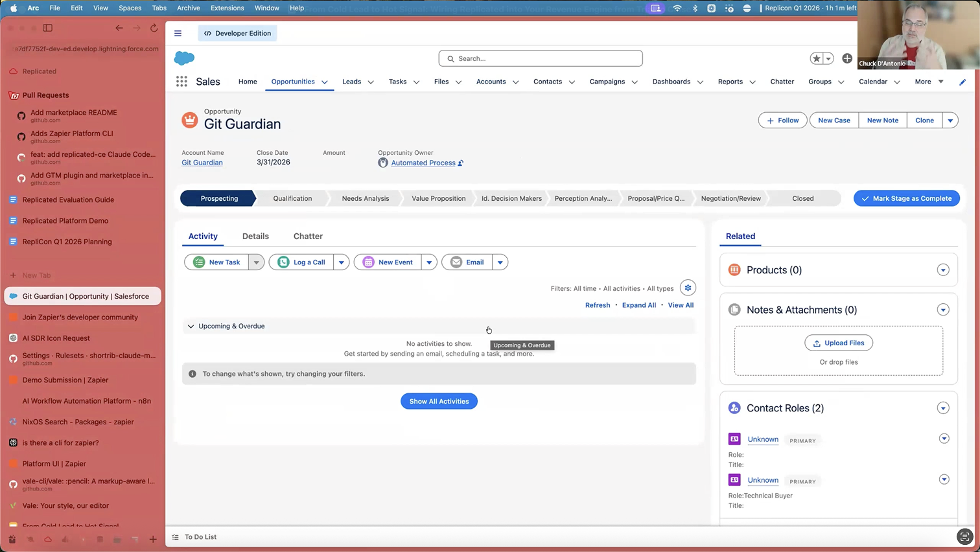Open the hamburger menu beside Developer Edition
Viewport: 980px width, 552px height.
click(x=178, y=33)
